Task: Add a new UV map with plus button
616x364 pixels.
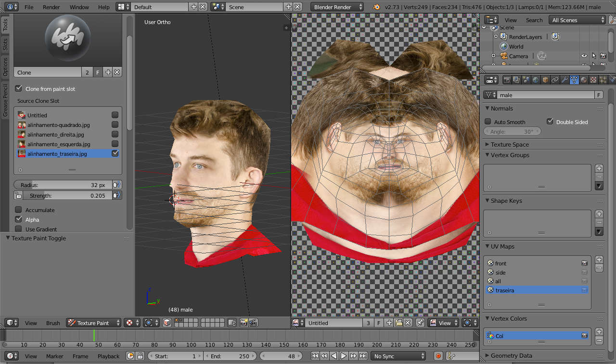Action: pos(599,259)
